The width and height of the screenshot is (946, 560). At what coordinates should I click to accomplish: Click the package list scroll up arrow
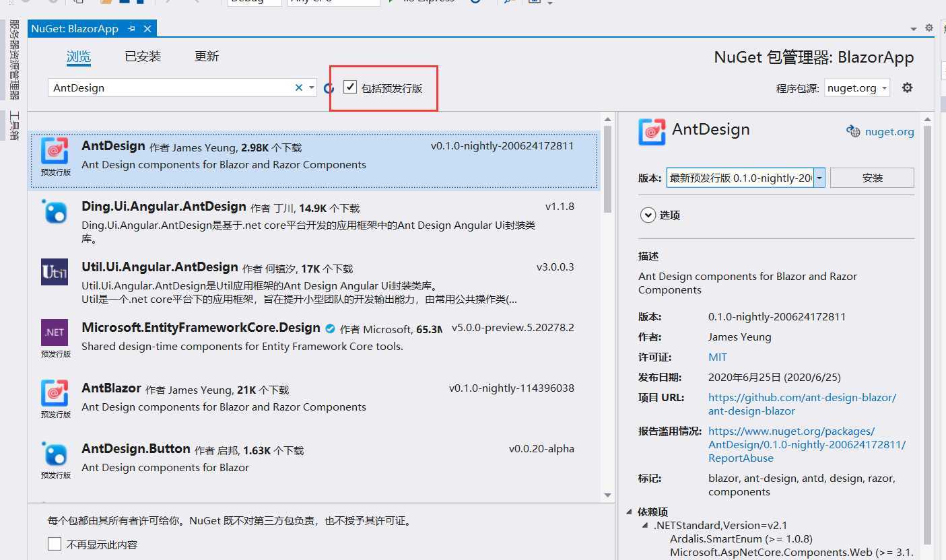(608, 120)
